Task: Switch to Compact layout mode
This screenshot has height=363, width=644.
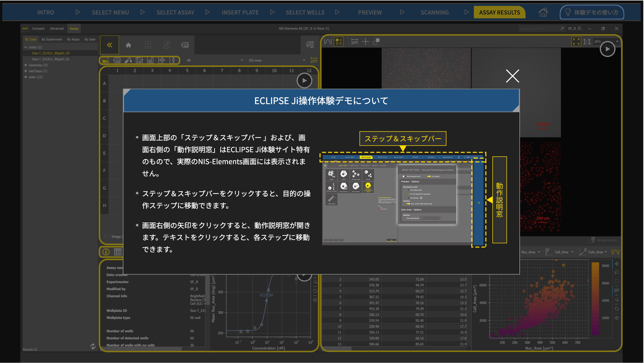Action: [38, 29]
